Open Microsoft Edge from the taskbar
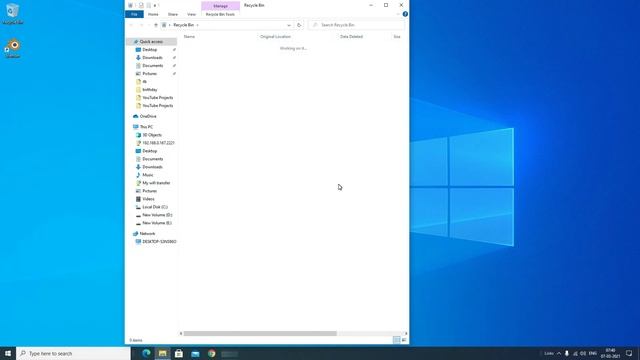This screenshot has height=360, width=640. [x=146, y=353]
